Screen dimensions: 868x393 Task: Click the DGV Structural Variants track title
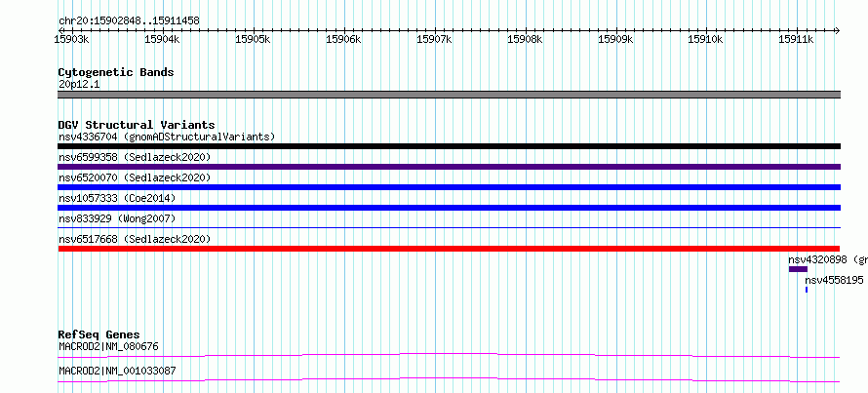[x=137, y=125]
